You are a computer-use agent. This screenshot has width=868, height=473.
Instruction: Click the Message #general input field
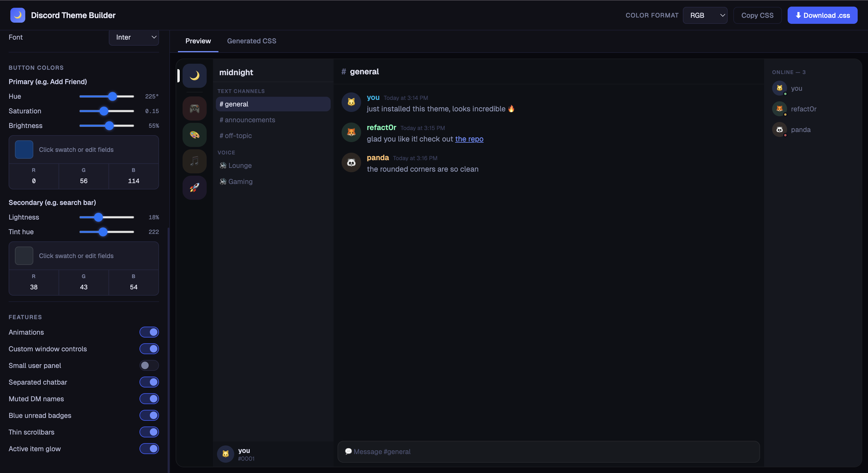click(x=549, y=451)
